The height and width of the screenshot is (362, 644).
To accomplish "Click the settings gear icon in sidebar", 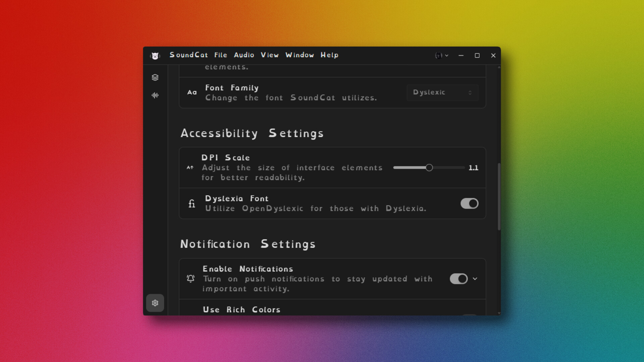I will pyautogui.click(x=155, y=303).
